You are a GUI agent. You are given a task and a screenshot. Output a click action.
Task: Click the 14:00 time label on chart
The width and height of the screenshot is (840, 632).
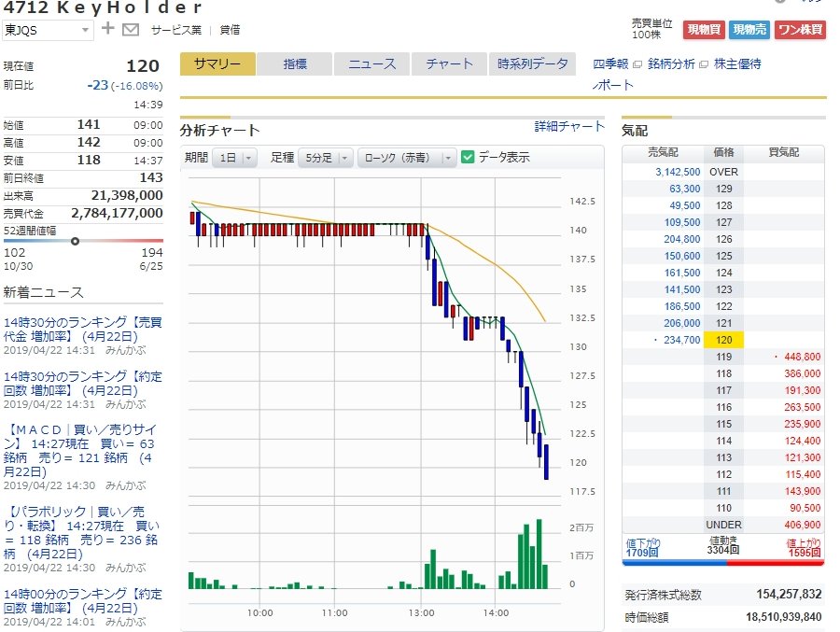pyautogui.click(x=496, y=612)
